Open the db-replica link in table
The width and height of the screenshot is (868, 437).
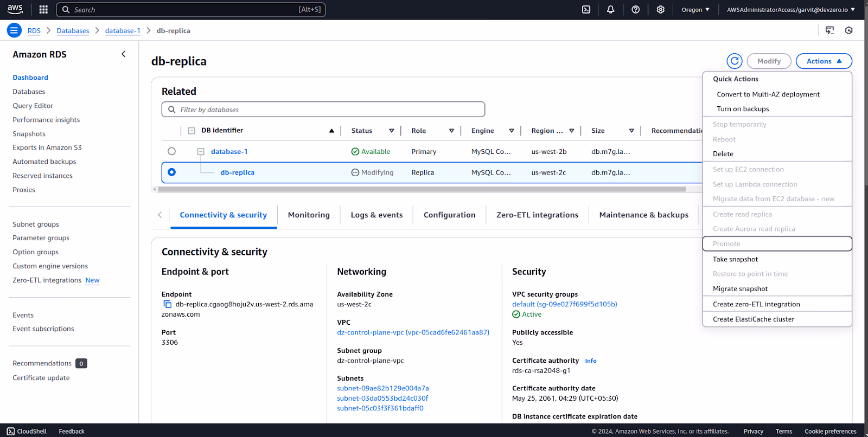click(237, 172)
